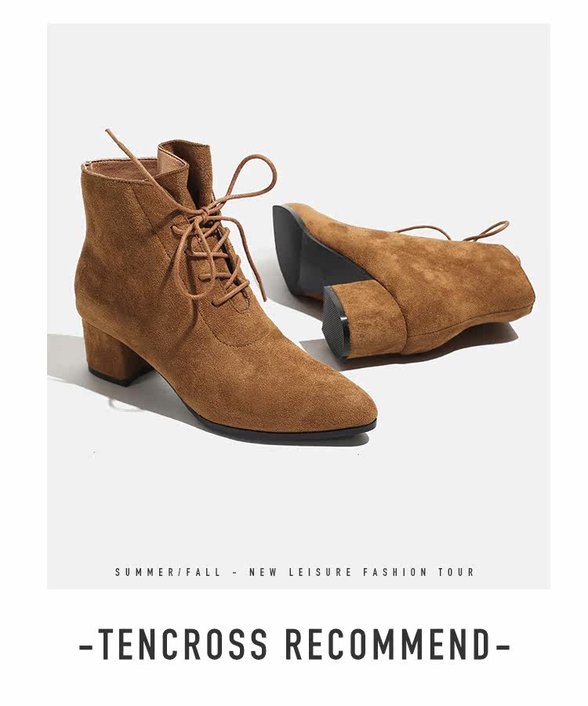Click the word LEISURE in the caption
The height and width of the screenshot is (706, 588).
click(x=320, y=572)
